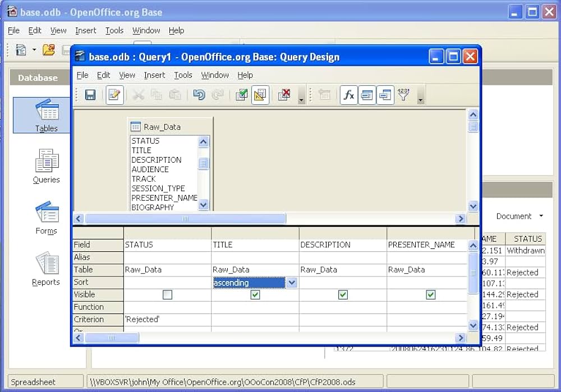Open the Insert menu in Query Design
The width and height of the screenshot is (561, 392).
tap(154, 75)
